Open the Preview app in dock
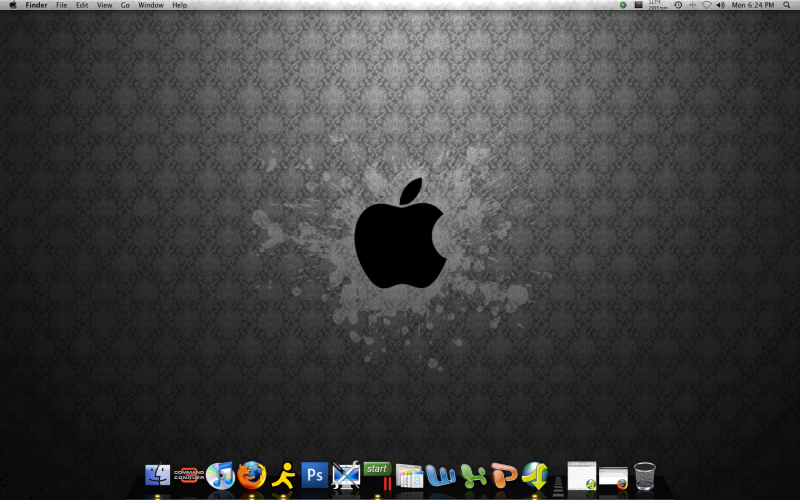This screenshot has width=800, height=500. pyautogui.click(x=409, y=476)
